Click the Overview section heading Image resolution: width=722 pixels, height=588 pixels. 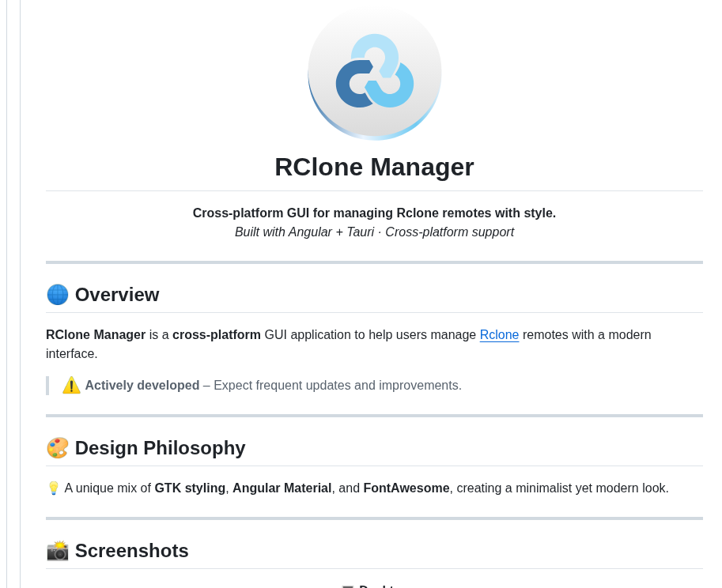117,295
